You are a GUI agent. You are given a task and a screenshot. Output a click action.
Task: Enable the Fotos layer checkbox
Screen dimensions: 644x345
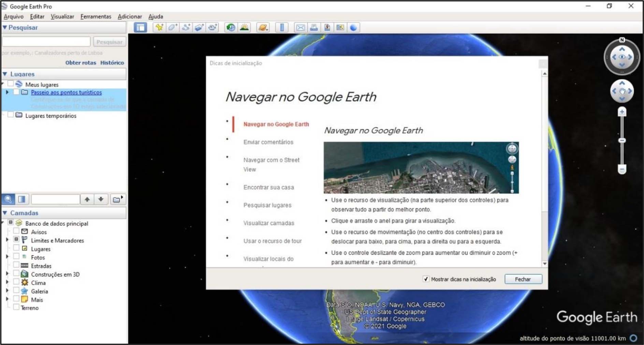pos(16,257)
